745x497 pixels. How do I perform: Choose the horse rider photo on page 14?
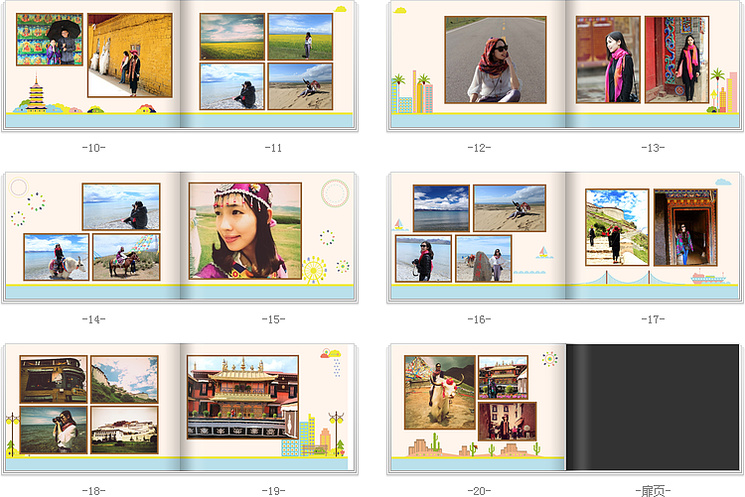coord(126,257)
